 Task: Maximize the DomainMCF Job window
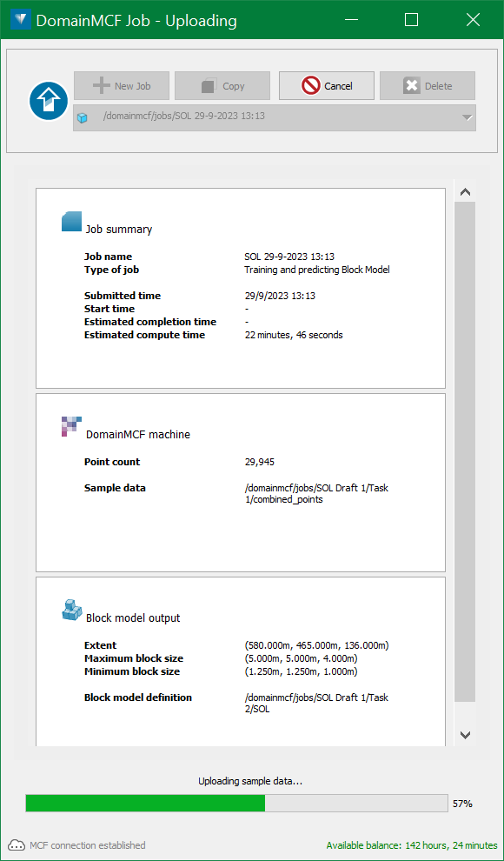click(x=411, y=20)
